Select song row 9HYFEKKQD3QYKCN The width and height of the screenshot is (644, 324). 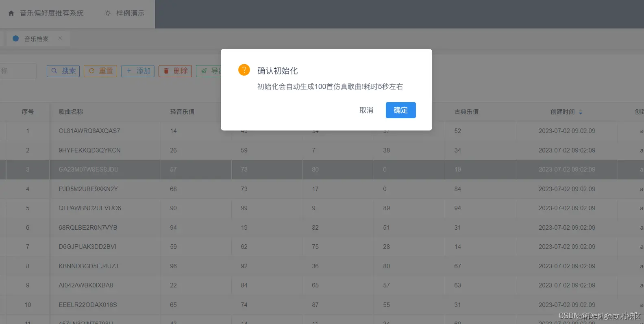pos(322,150)
